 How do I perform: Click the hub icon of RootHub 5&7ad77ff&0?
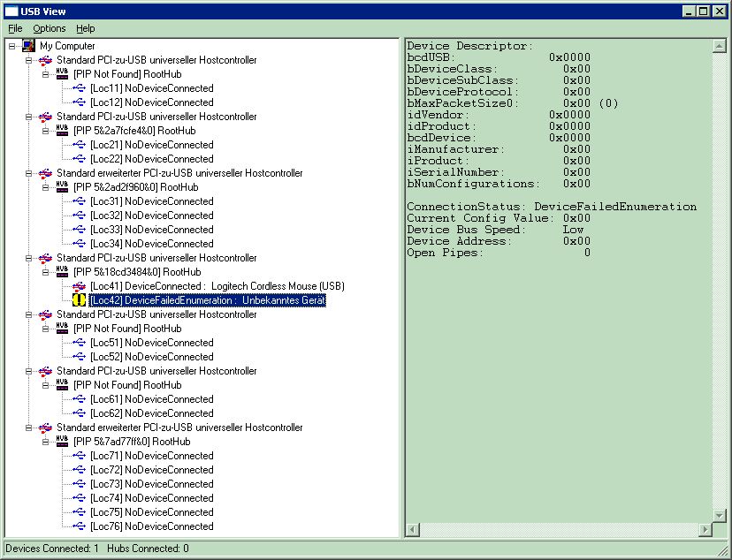pos(62,442)
